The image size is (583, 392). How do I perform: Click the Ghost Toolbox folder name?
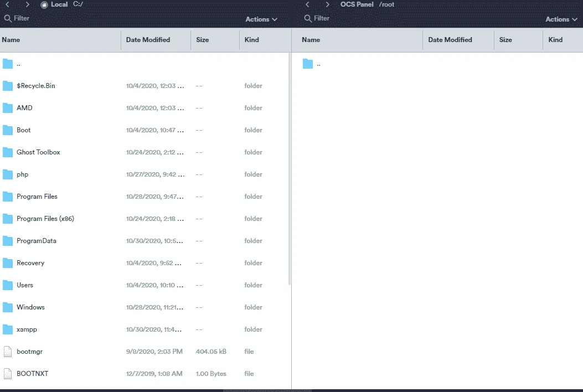click(x=38, y=152)
